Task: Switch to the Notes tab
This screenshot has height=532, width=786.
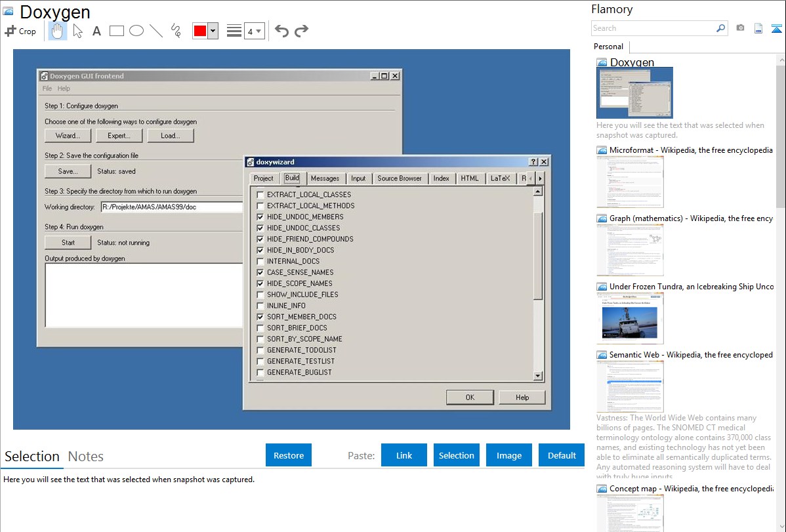Action: 86,457
